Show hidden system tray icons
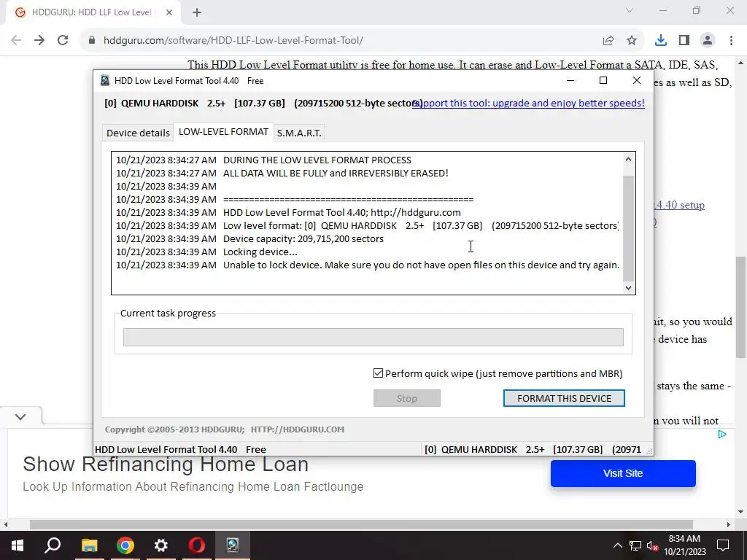Viewport: 747px width, 560px height. point(617,545)
